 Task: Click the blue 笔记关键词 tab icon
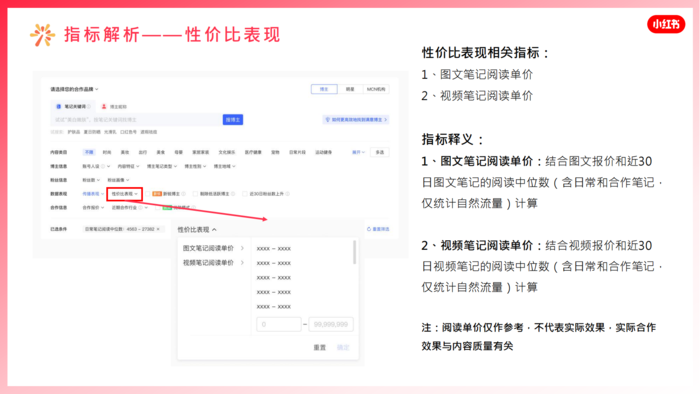[58, 107]
